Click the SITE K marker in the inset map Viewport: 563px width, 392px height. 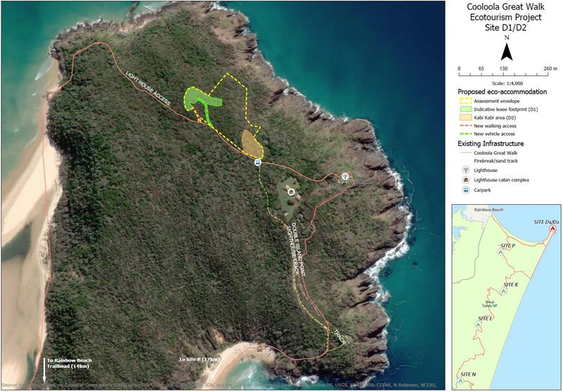tap(504, 291)
